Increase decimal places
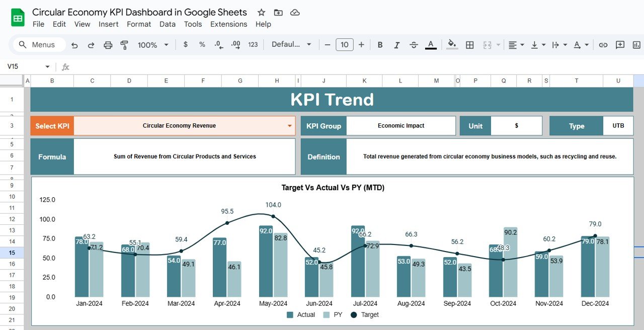Image resolution: width=644 pixels, height=330 pixels. tap(235, 44)
